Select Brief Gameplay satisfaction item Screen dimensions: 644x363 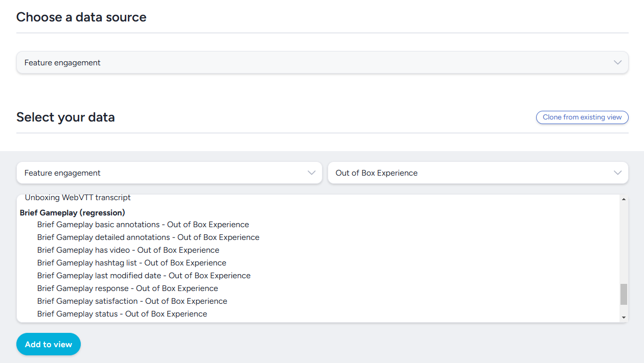[132, 301]
